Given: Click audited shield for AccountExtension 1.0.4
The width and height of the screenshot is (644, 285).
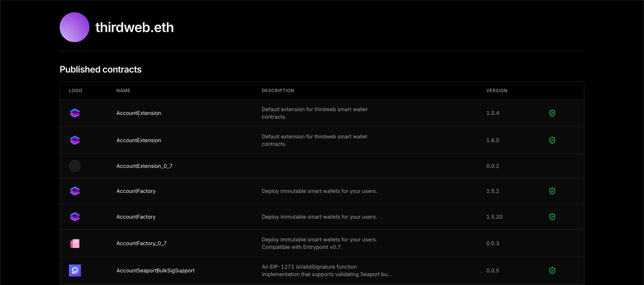Looking at the screenshot, I should coord(552,113).
